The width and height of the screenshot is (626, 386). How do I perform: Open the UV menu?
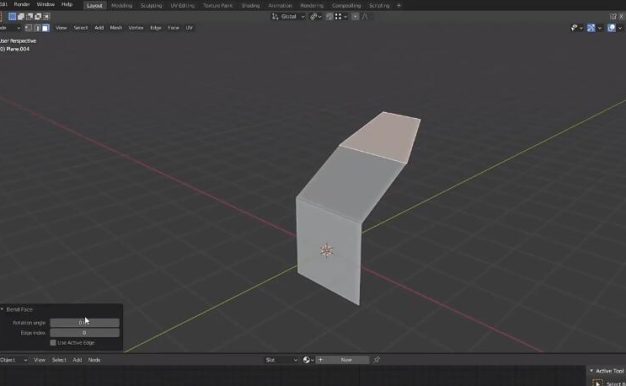[189, 28]
